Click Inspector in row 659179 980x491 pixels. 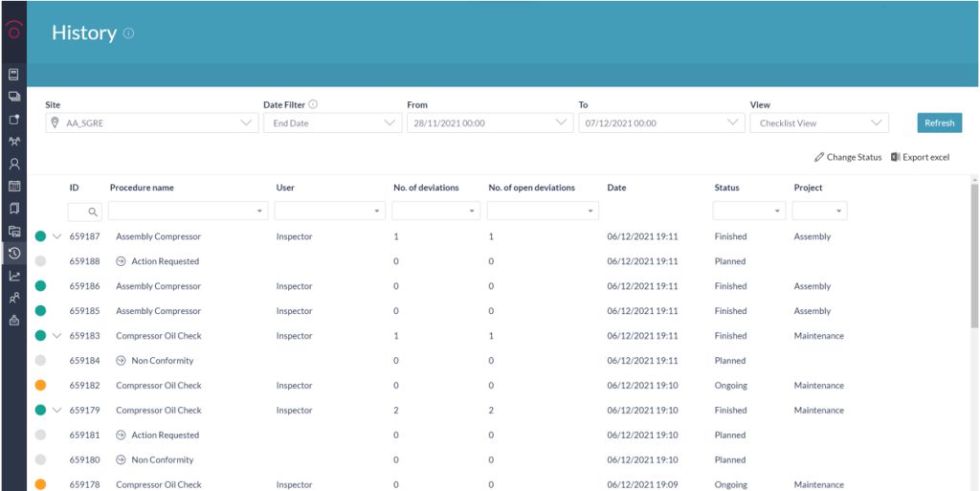pos(294,411)
